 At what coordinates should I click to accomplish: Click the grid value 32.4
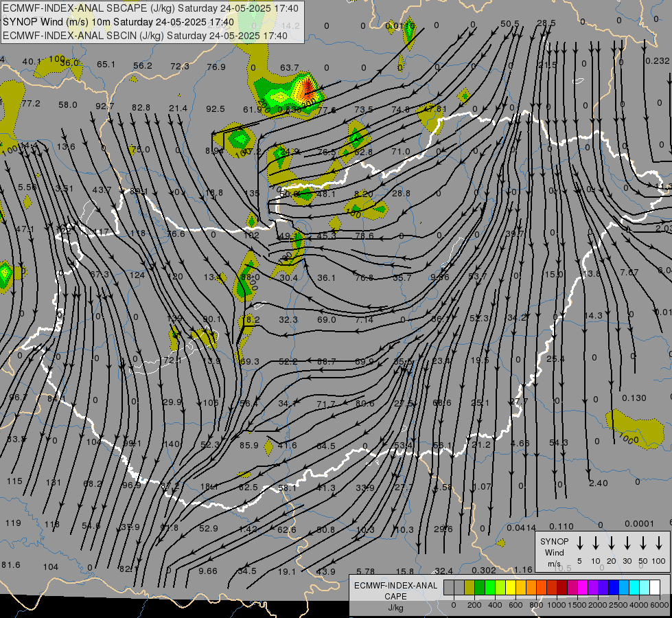[x=443, y=571]
